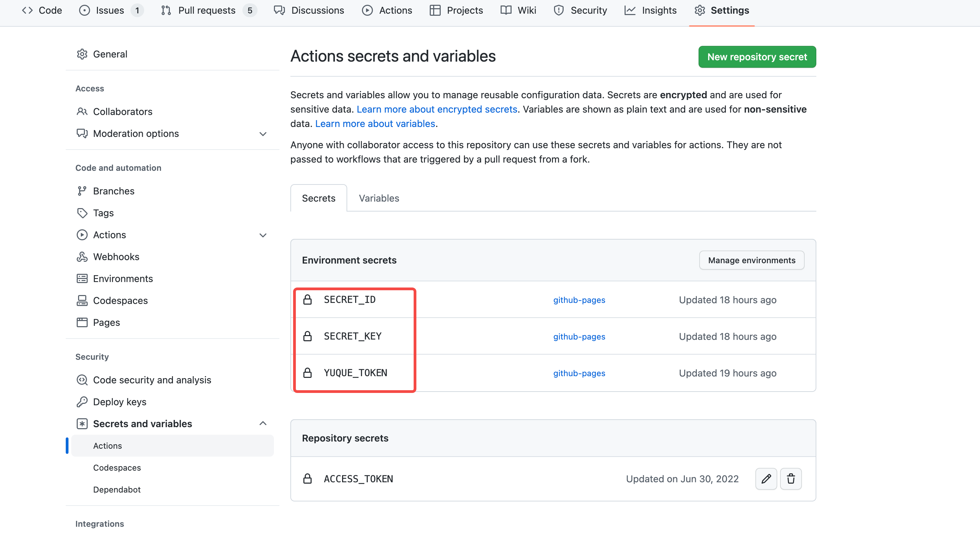The width and height of the screenshot is (980, 536).
Task: Open github-pages link for YUQUE_TOKEN
Action: [x=579, y=373]
